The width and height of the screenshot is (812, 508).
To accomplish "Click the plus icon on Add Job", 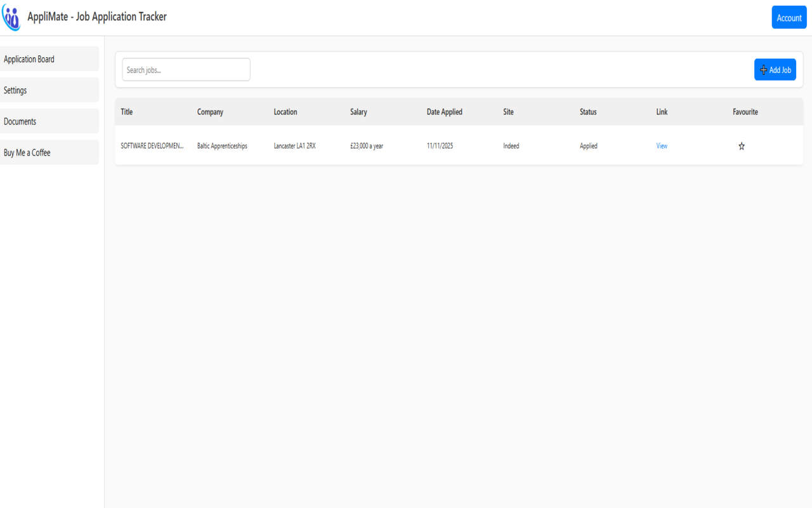I will click(763, 70).
